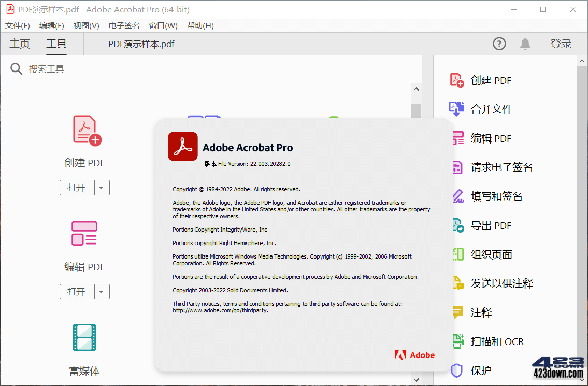Select the 合并文件 tool icon
Screen dimensions: 588x386
tap(456, 109)
